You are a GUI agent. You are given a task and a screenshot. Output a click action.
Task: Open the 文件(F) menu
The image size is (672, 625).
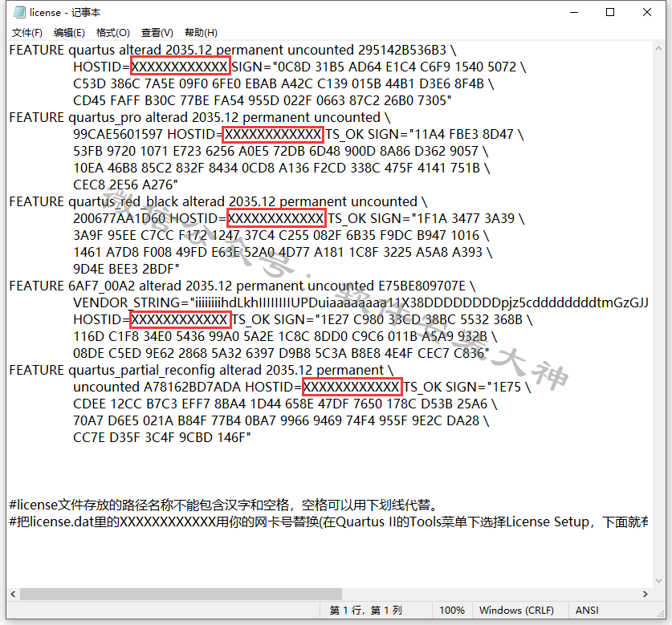click(x=27, y=33)
